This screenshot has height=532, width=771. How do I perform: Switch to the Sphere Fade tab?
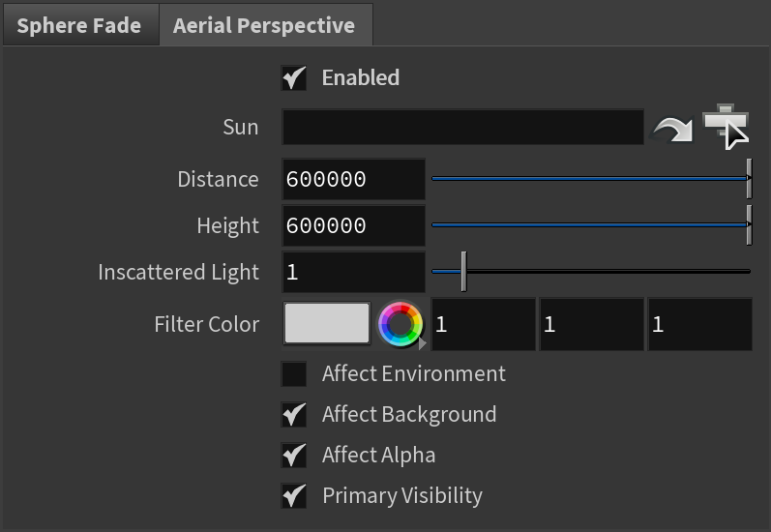(x=79, y=25)
